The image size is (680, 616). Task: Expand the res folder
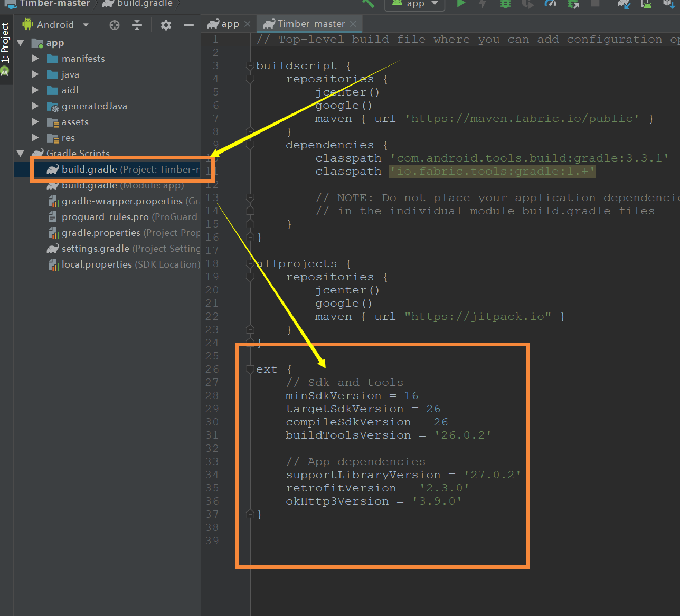tap(35, 138)
